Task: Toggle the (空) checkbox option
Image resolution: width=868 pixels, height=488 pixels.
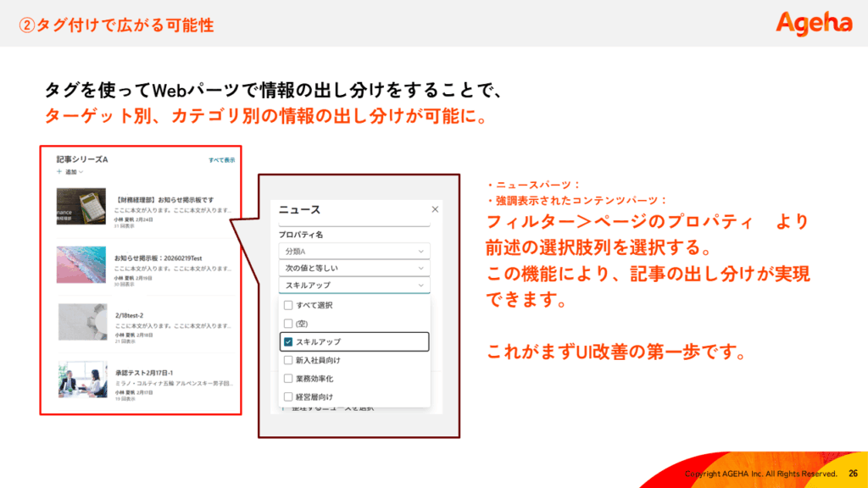Action: tap(288, 324)
